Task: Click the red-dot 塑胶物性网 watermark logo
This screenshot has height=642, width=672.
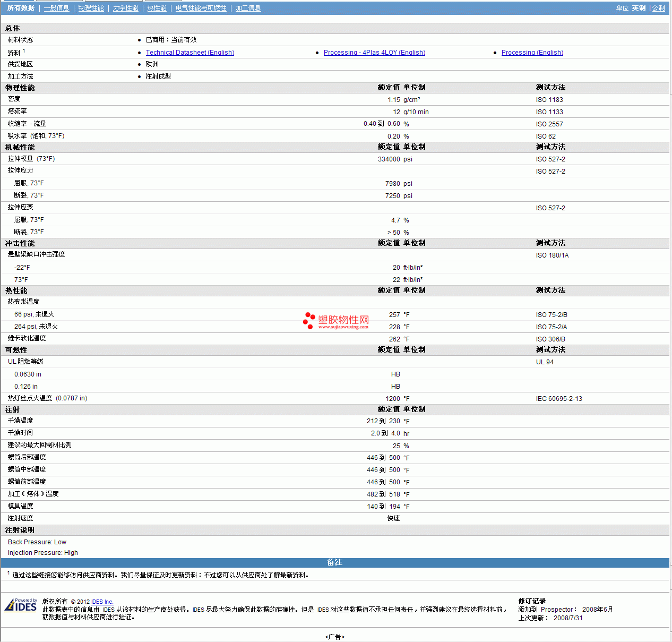Action: [x=336, y=321]
